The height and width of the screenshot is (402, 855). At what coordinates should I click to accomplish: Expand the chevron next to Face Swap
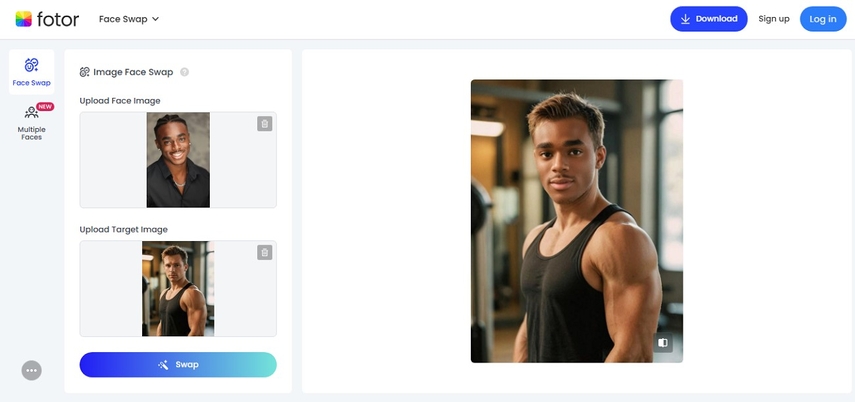[x=155, y=19]
